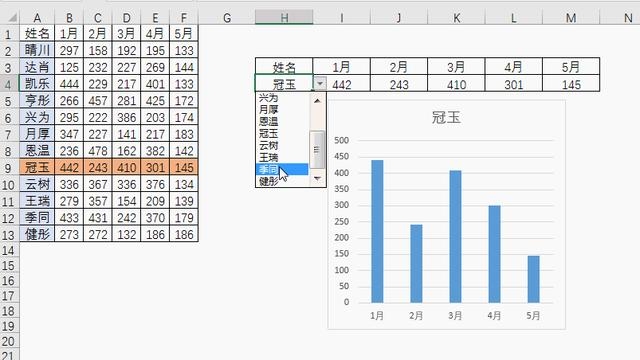The image size is (640, 360).
Task: Select column H header
Action: 284,18
